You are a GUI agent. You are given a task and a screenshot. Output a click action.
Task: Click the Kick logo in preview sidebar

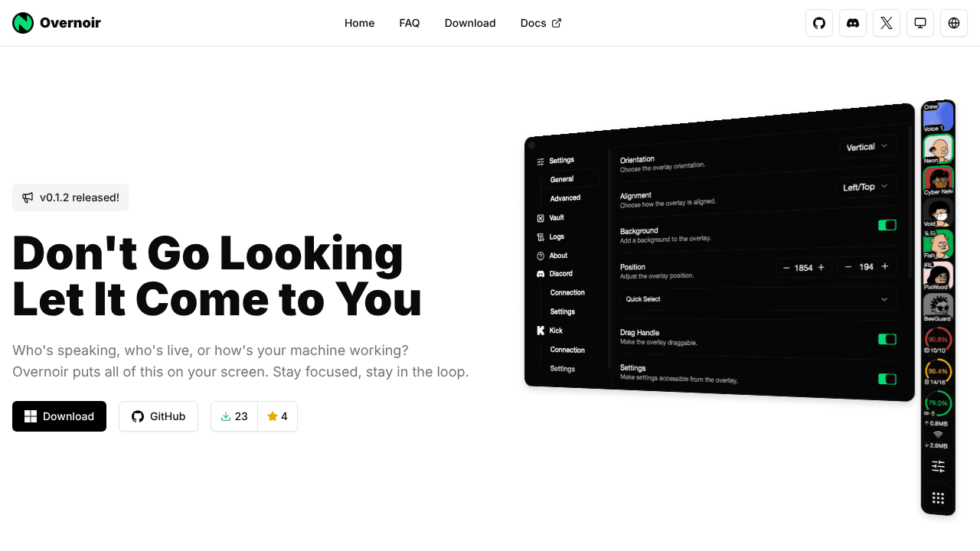pos(541,331)
